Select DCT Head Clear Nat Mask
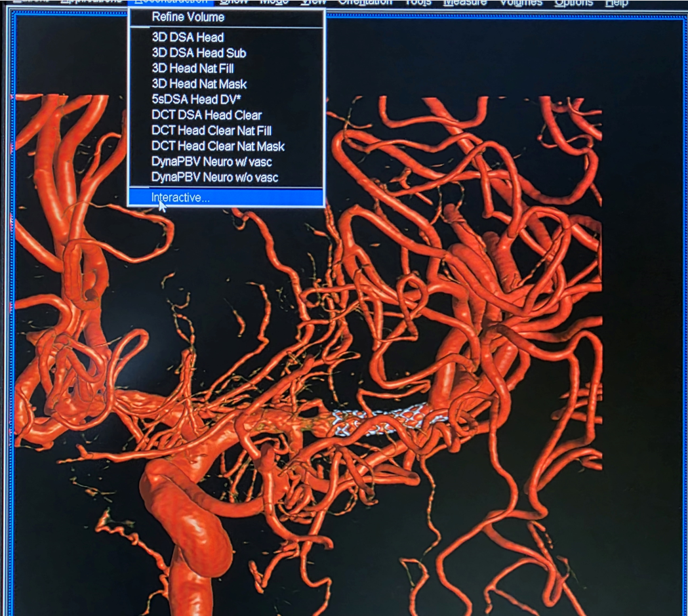The image size is (688, 616). tap(218, 146)
